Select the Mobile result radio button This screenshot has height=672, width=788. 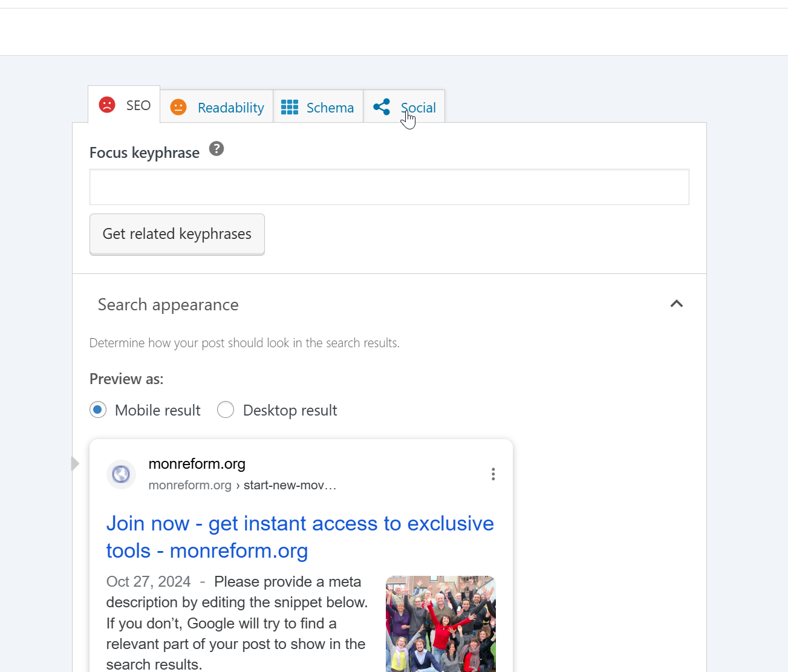coord(98,409)
